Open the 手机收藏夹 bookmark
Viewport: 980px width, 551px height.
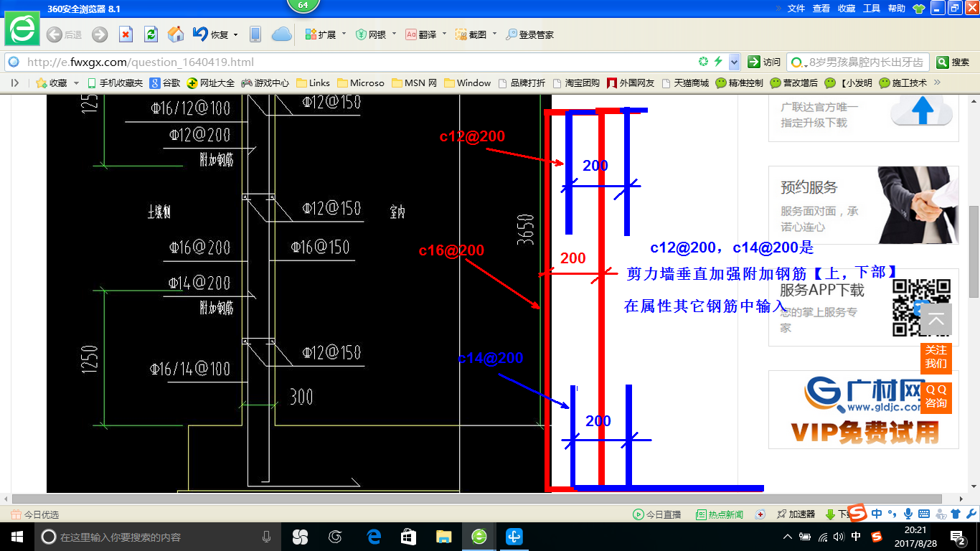[x=115, y=83]
